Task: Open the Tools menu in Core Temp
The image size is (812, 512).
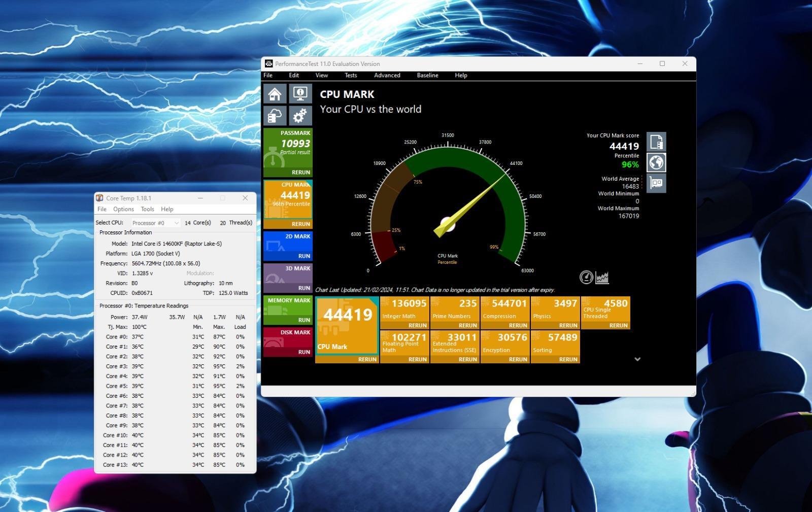Action: (x=147, y=209)
